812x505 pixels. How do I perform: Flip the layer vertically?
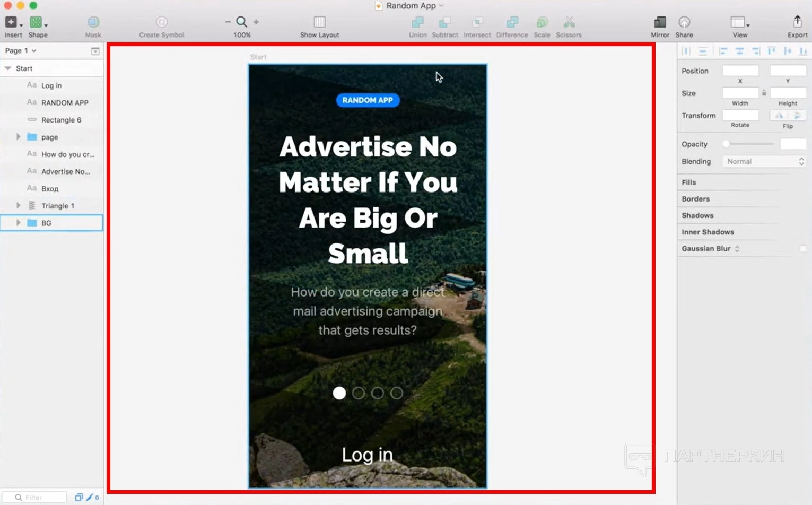coord(797,115)
